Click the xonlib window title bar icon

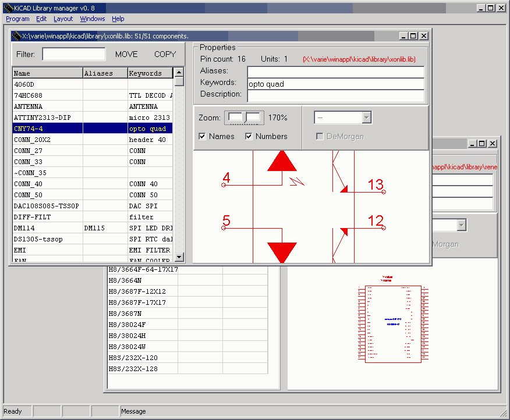point(16,36)
